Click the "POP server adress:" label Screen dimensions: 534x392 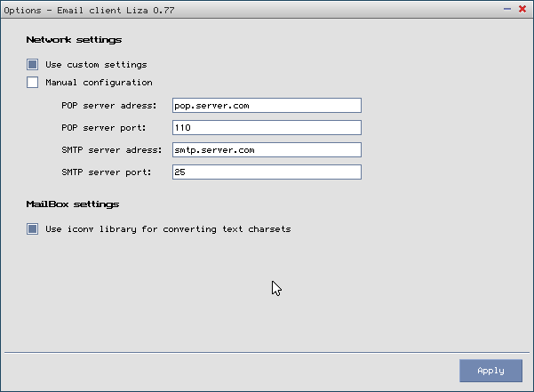tap(109, 106)
